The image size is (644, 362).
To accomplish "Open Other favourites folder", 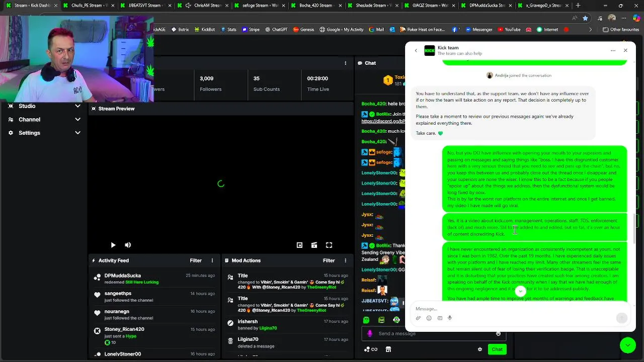I will coord(621,30).
